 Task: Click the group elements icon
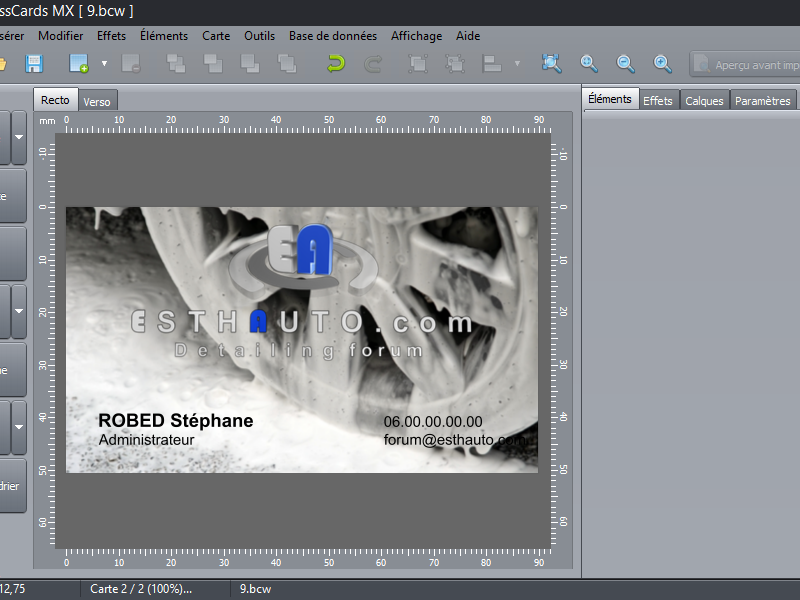(x=418, y=64)
